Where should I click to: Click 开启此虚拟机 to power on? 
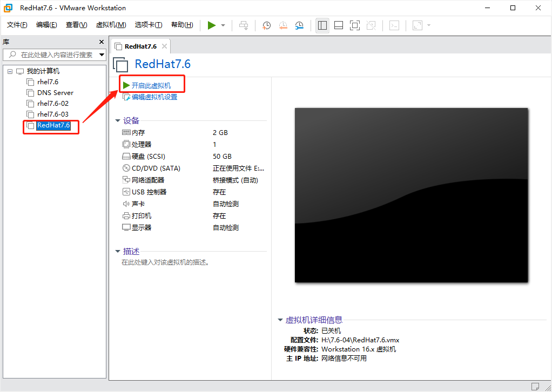tap(151, 85)
